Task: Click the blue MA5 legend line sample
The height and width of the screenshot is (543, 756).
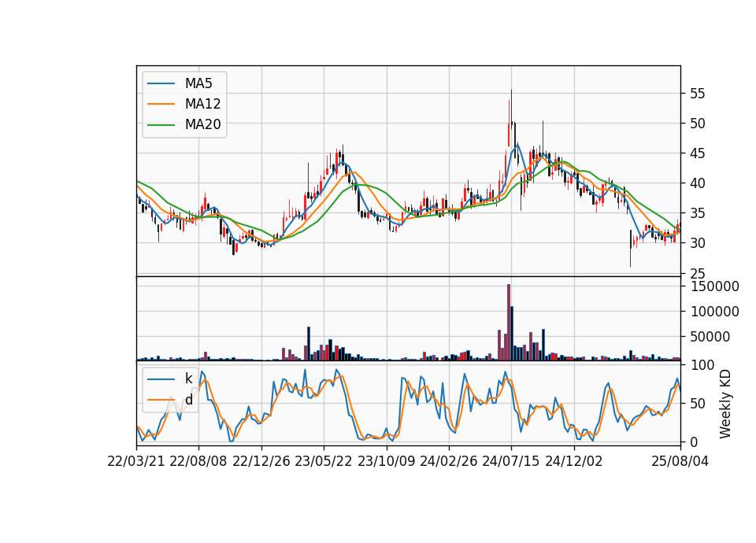Action: coord(161,83)
